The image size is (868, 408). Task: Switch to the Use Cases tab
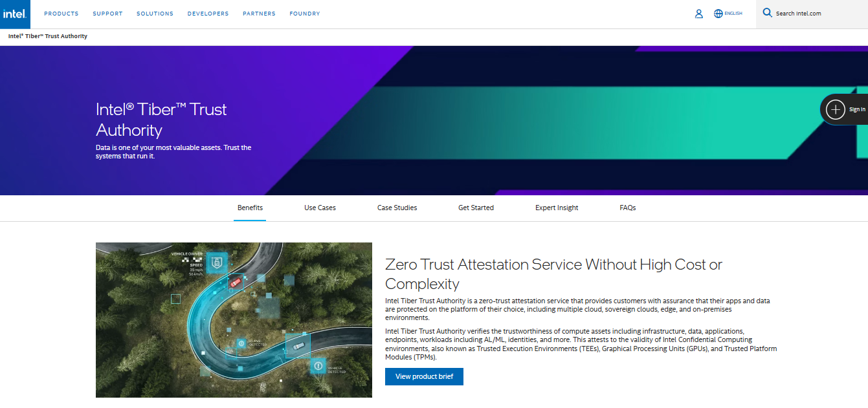pyautogui.click(x=320, y=208)
